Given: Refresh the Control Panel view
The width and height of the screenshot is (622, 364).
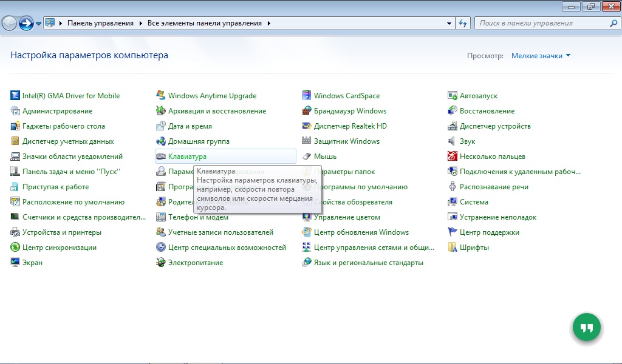Looking at the screenshot, I should (x=463, y=24).
